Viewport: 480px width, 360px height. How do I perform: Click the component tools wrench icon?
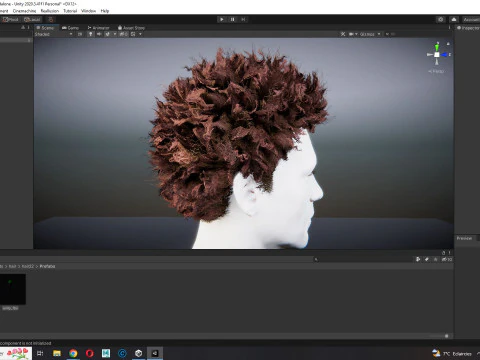tap(343, 34)
